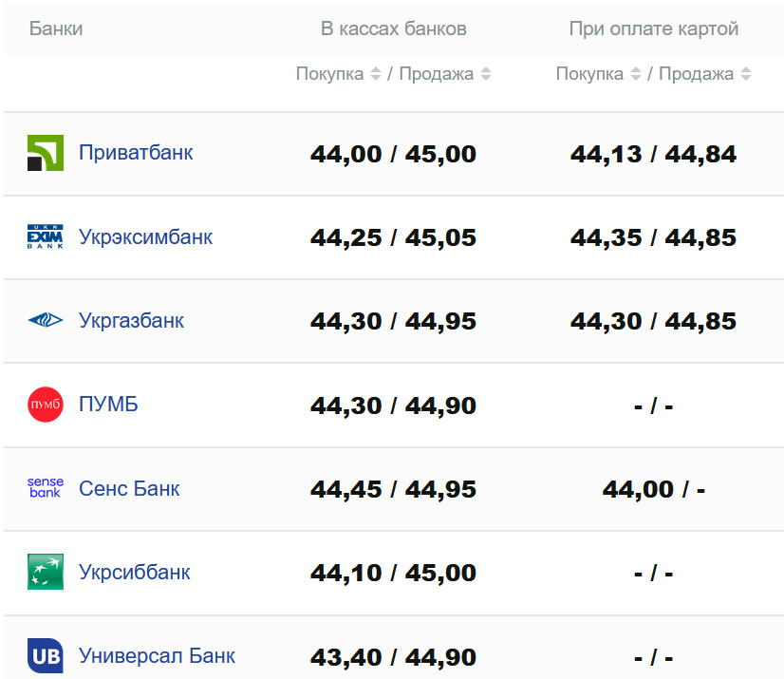Click the red ПУМБ round logo

[46, 405]
